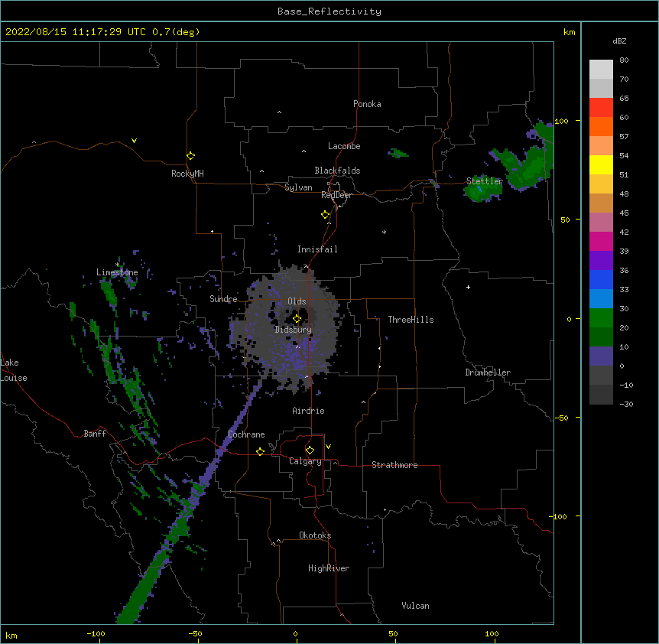Click the small green echo east of Lacombe
659x644 pixels.
[398, 153]
